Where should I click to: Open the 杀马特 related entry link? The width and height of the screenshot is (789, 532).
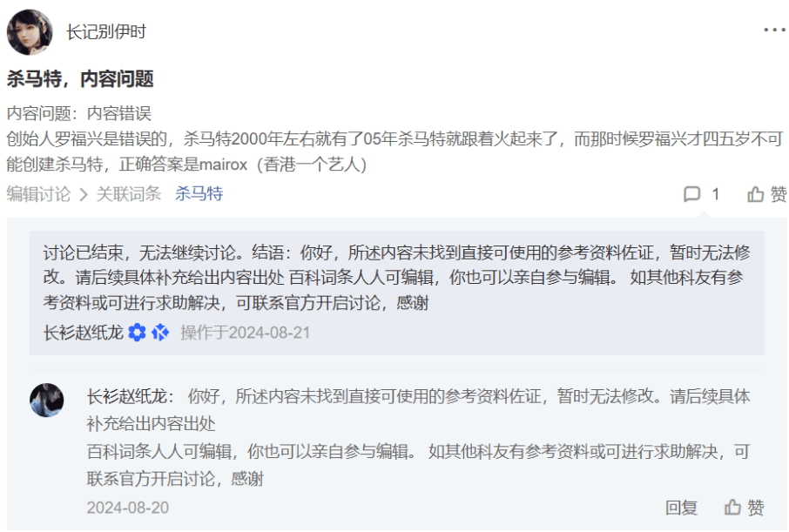coord(199,194)
